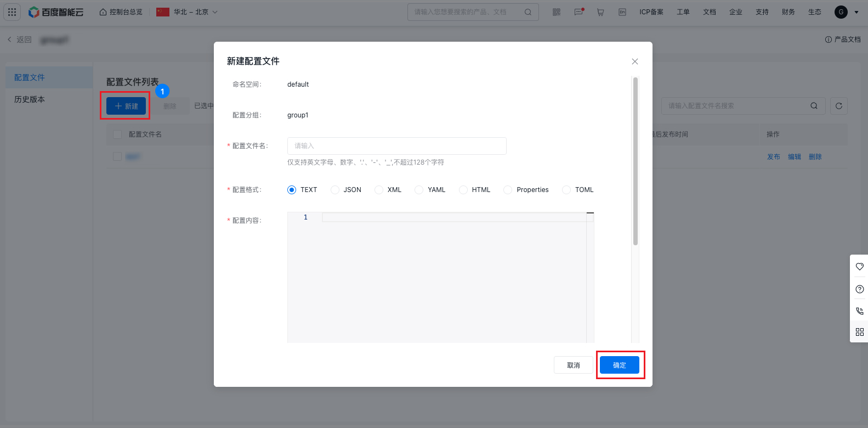868x428 pixels.
Task: Open the help question mark floating icon
Action: pos(859,289)
